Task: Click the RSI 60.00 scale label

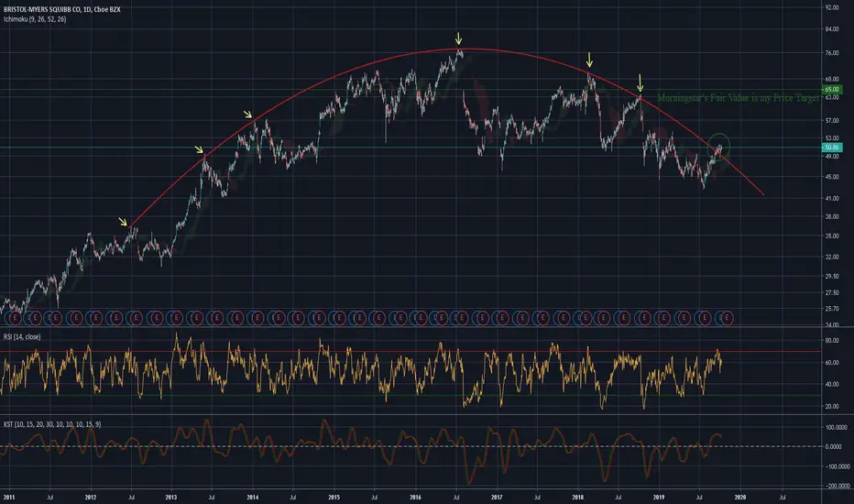Action: (832, 362)
